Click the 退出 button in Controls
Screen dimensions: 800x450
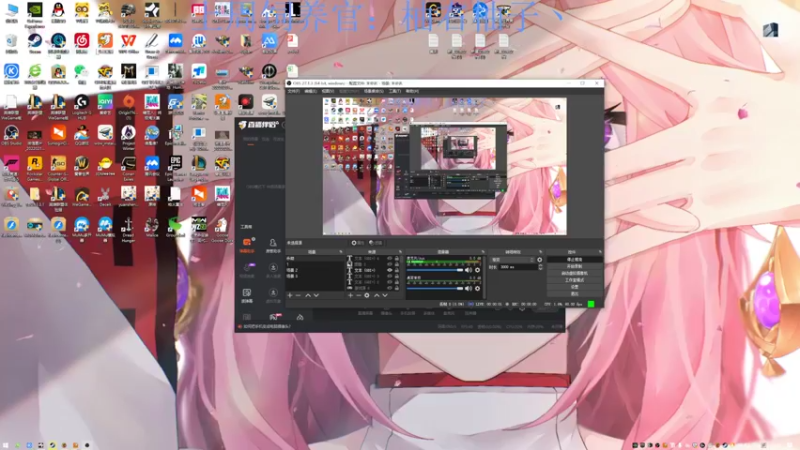574,294
